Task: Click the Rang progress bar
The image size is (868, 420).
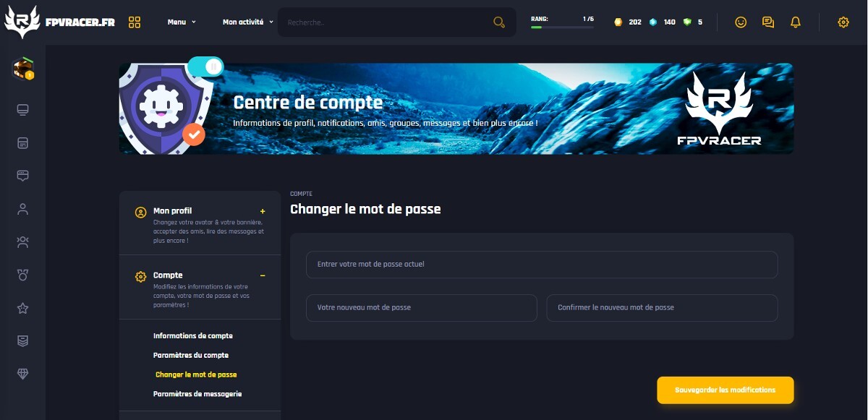Action: coord(562,27)
